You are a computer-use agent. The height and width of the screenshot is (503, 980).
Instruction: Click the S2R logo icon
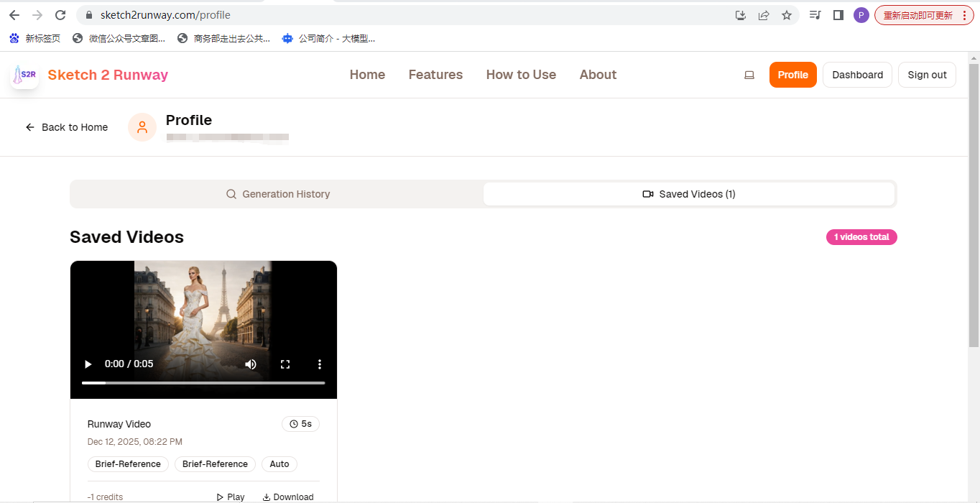point(24,74)
